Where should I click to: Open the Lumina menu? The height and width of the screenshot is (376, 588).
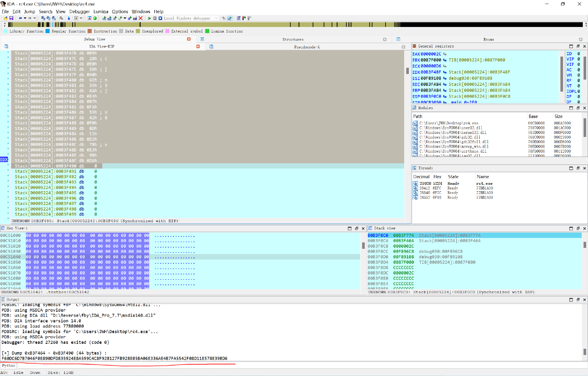click(101, 12)
